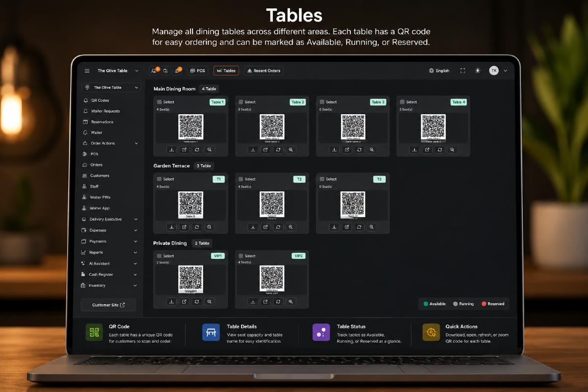The height and width of the screenshot is (392, 588).
Task: Open Recent Orders from the top bar
Action: (264, 71)
